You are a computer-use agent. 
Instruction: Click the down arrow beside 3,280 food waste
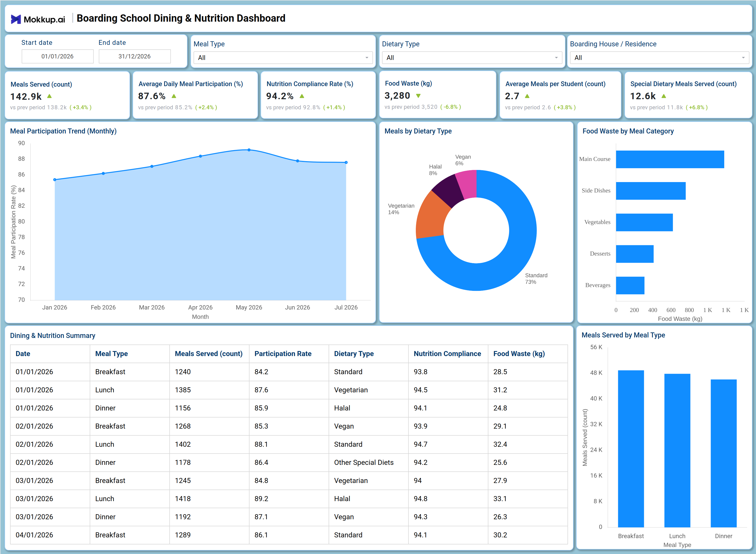[418, 96]
